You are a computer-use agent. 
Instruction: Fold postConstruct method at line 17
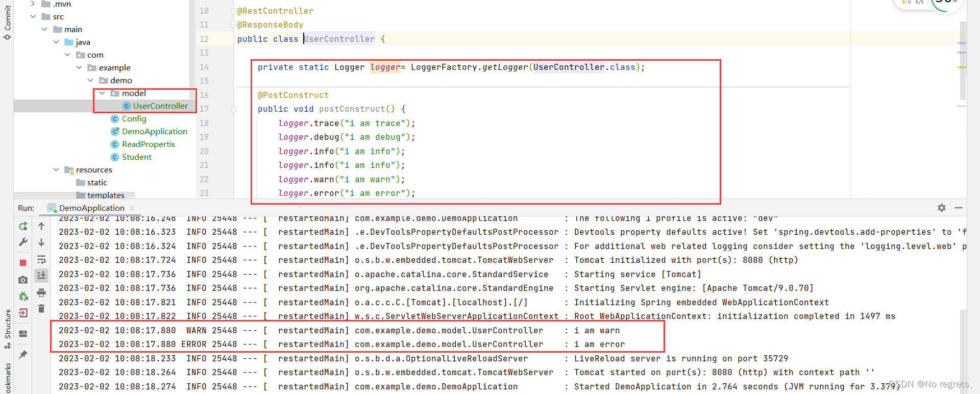coord(233,109)
